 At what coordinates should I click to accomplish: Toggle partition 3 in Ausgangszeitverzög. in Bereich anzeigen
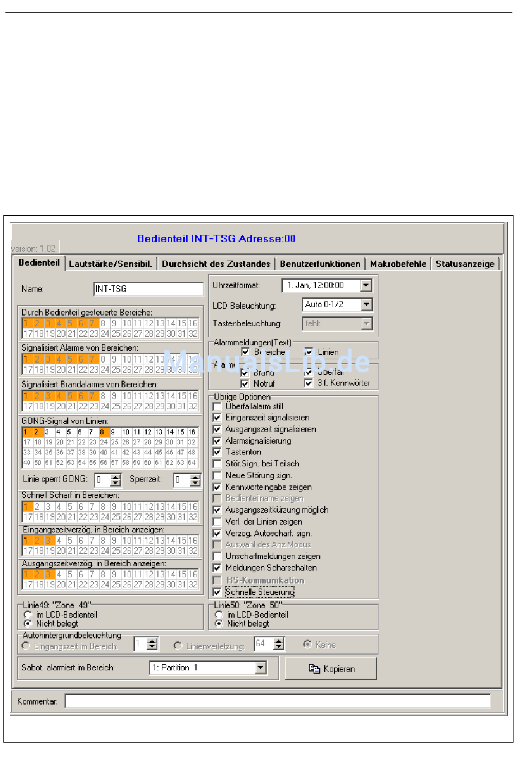(x=48, y=574)
